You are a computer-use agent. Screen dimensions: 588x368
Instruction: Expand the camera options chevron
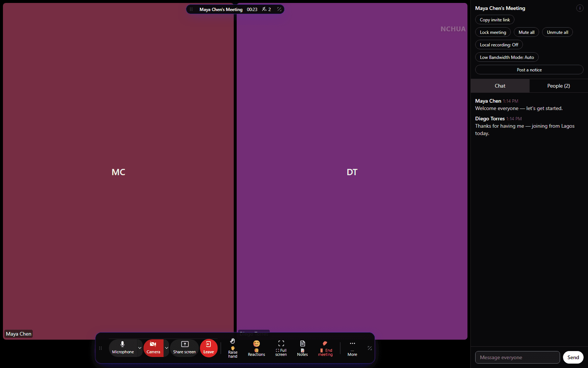click(x=166, y=348)
